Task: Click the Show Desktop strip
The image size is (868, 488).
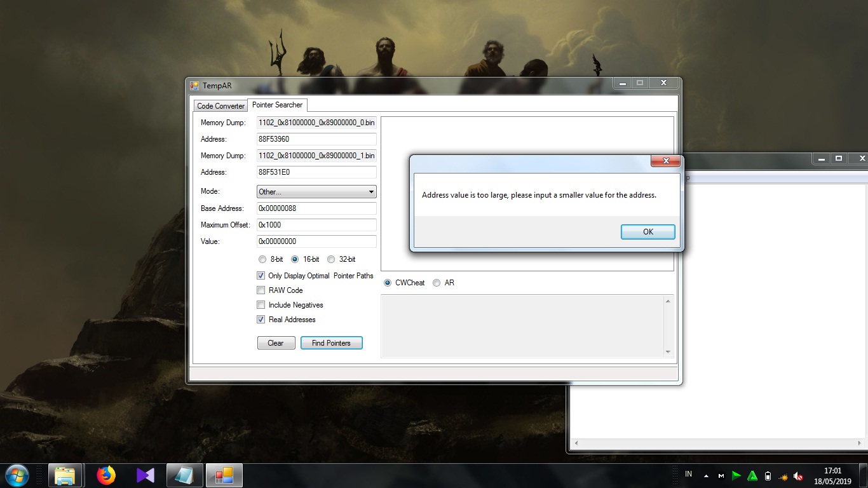Action: [864, 475]
